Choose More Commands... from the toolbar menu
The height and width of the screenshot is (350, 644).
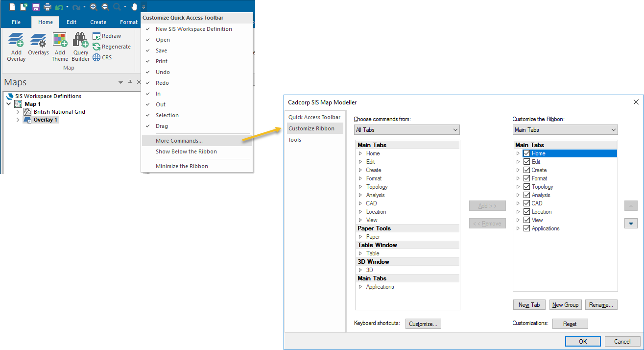click(x=197, y=141)
